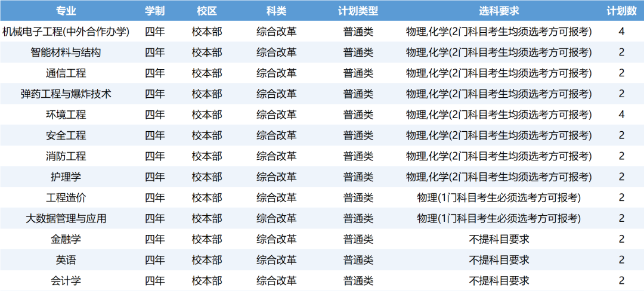Click 普通类 in the 弹药工程与爆炸技术 row

click(x=358, y=94)
